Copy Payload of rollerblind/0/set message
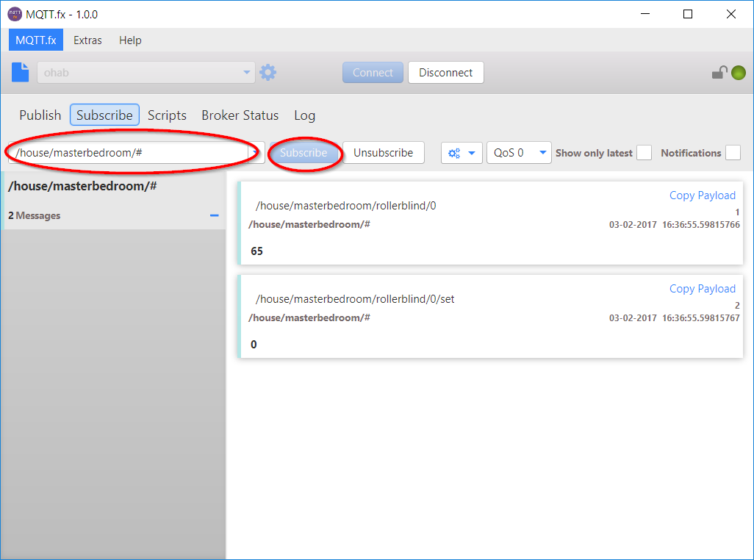 [702, 289]
